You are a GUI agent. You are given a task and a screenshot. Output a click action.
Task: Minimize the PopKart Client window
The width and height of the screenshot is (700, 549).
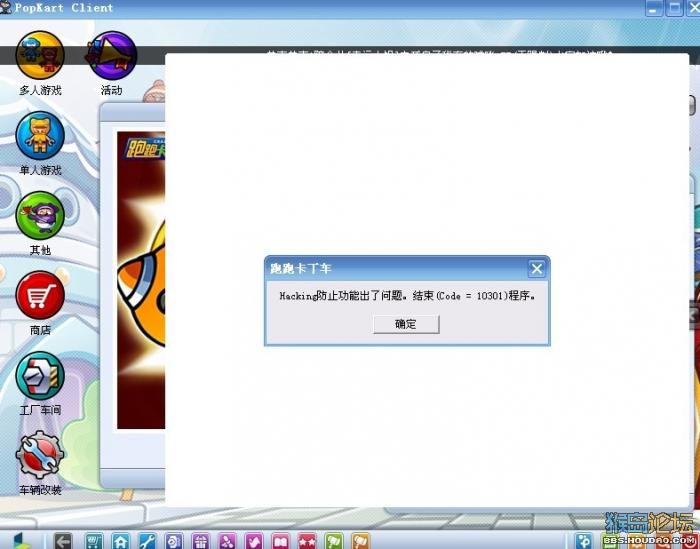pyautogui.click(x=654, y=8)
